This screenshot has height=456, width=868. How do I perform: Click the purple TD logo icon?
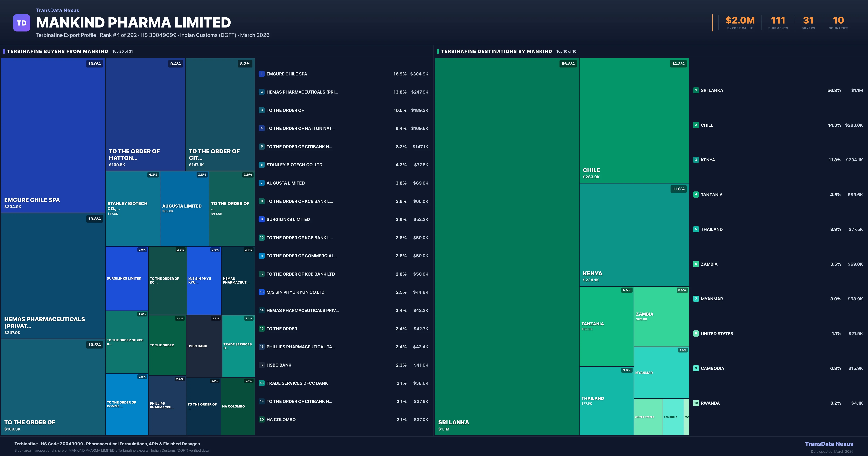(x=22, y=23)
